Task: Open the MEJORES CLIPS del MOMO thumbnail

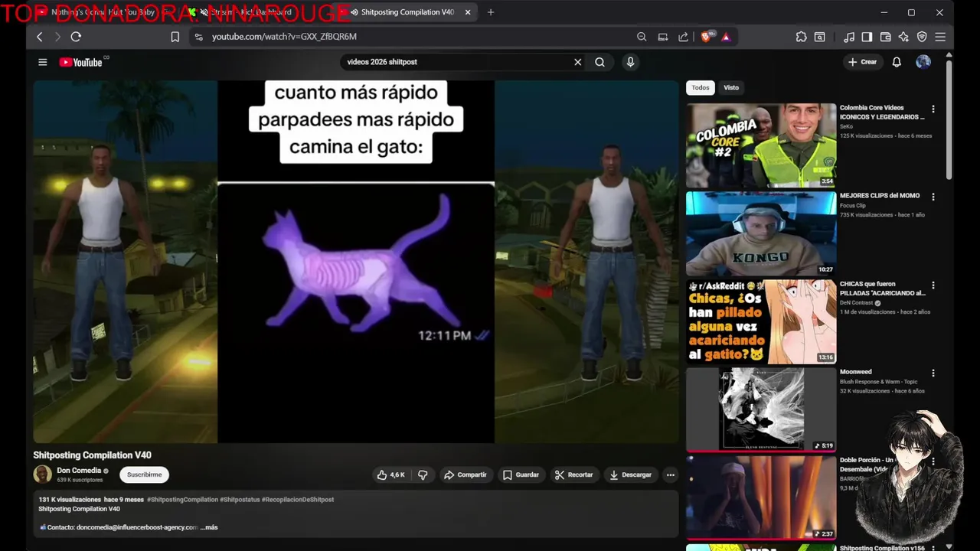Action: (761, 233)
